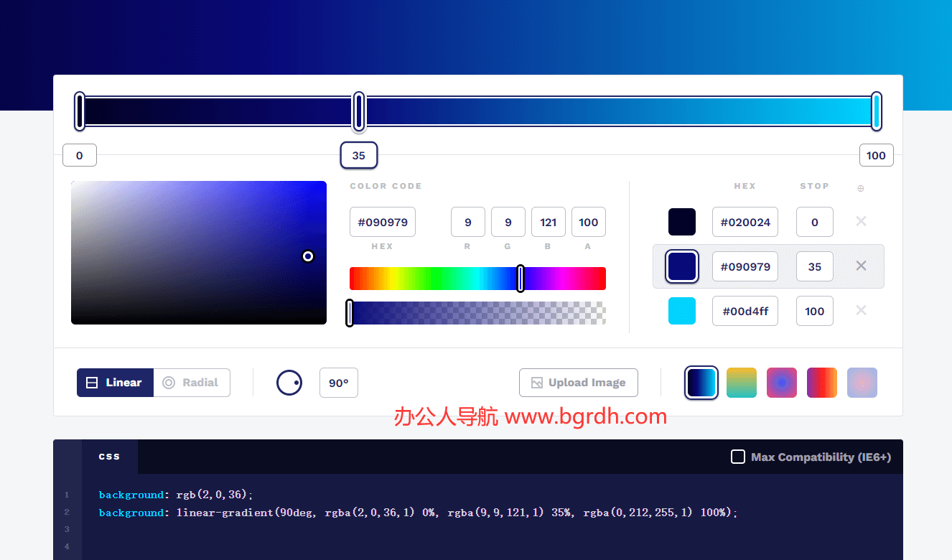Enable Max Compatibility (IE6+) checkbox

pos(737,457)
